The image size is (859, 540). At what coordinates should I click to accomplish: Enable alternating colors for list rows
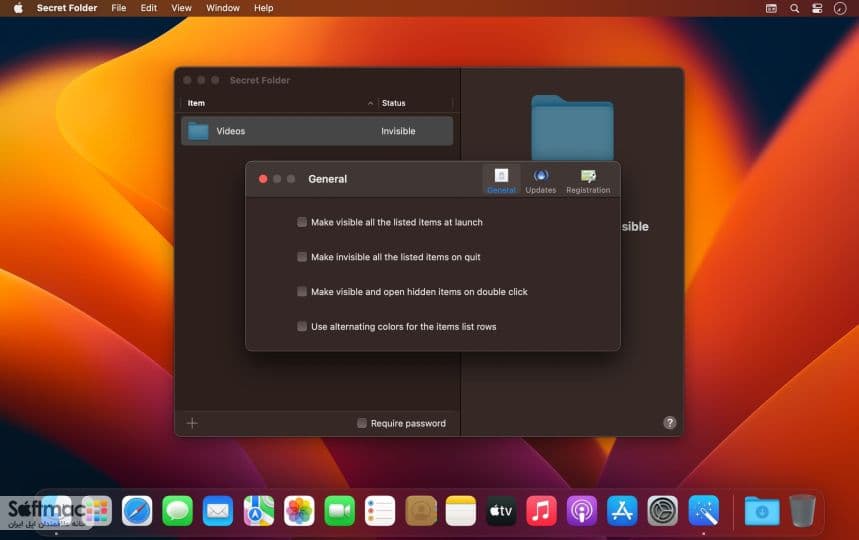(302, 326)
